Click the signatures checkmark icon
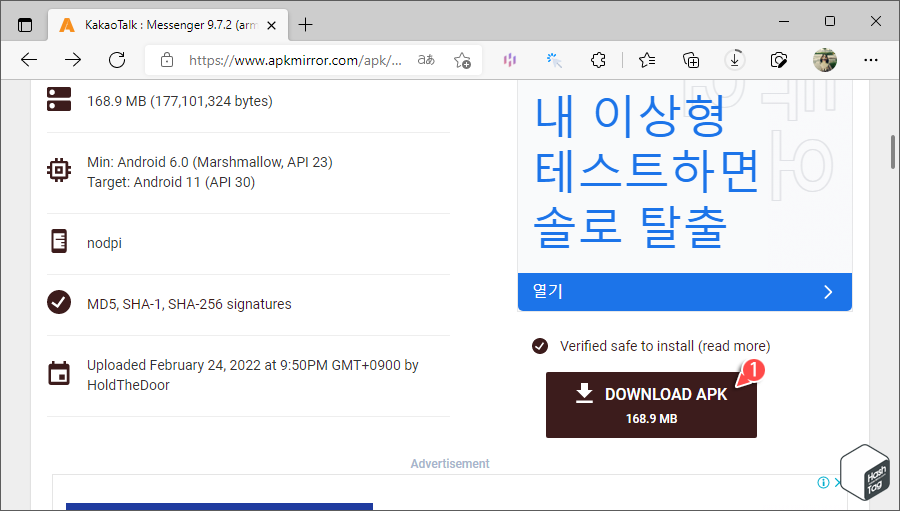The image size is (900, 511). click(59, 302)
